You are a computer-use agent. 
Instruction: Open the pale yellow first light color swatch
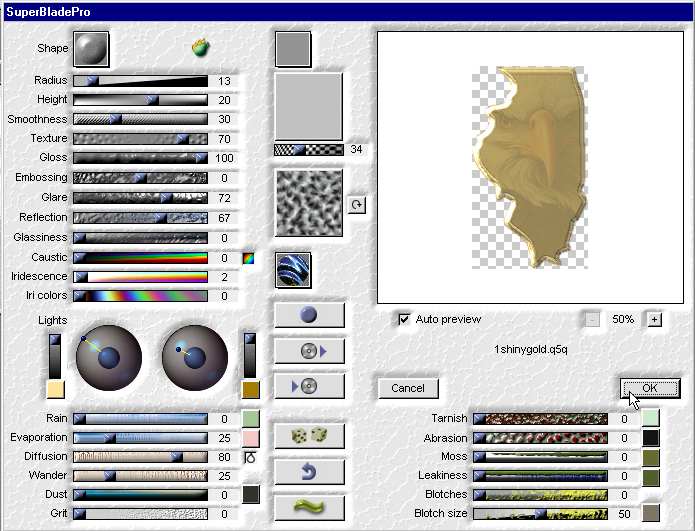(56, 390)
